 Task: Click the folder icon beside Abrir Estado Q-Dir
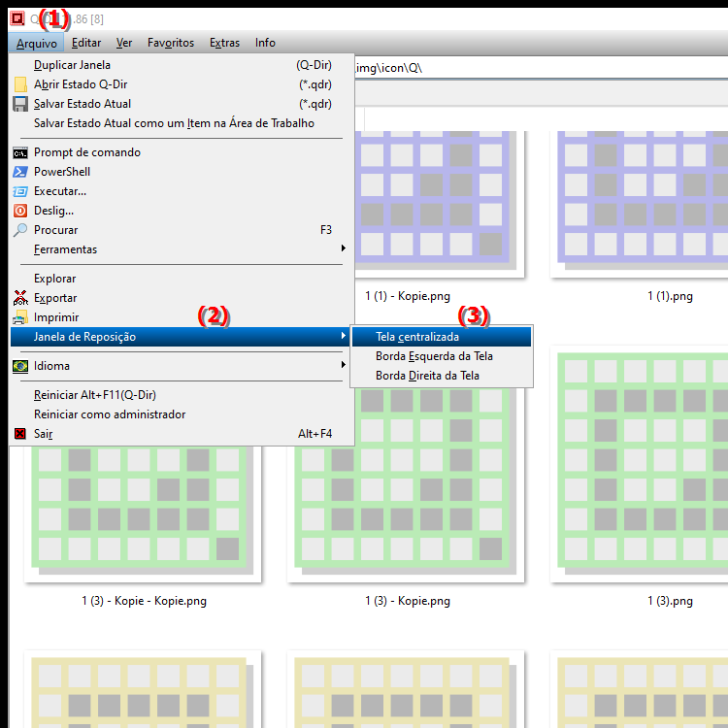pyautogui.click(x=20, y=84)
